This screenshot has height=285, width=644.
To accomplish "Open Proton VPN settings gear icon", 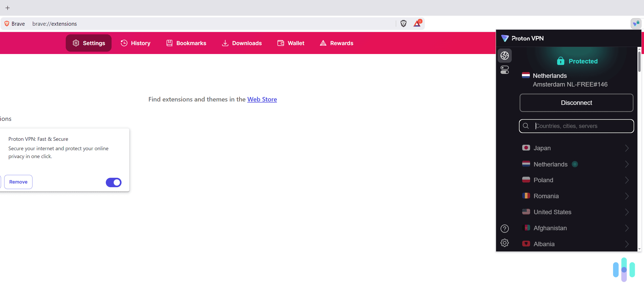I will coord(504,243).
